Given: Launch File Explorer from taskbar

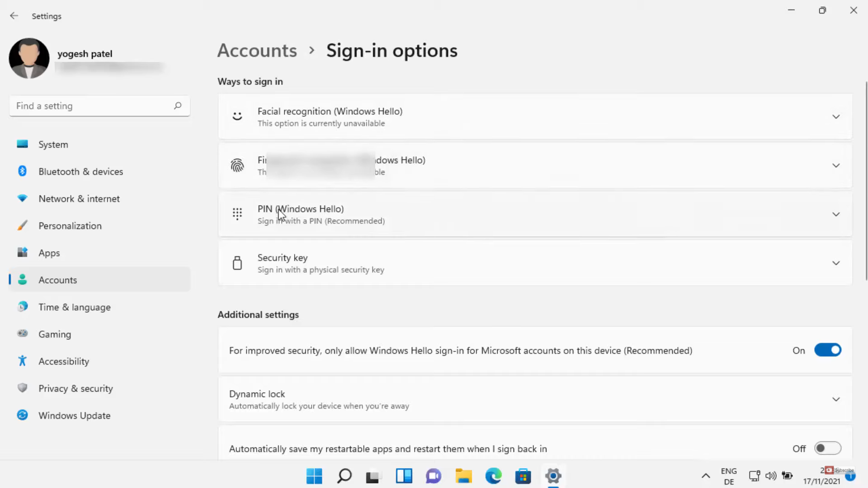Looking at the screenshot, I should point(463,476).
